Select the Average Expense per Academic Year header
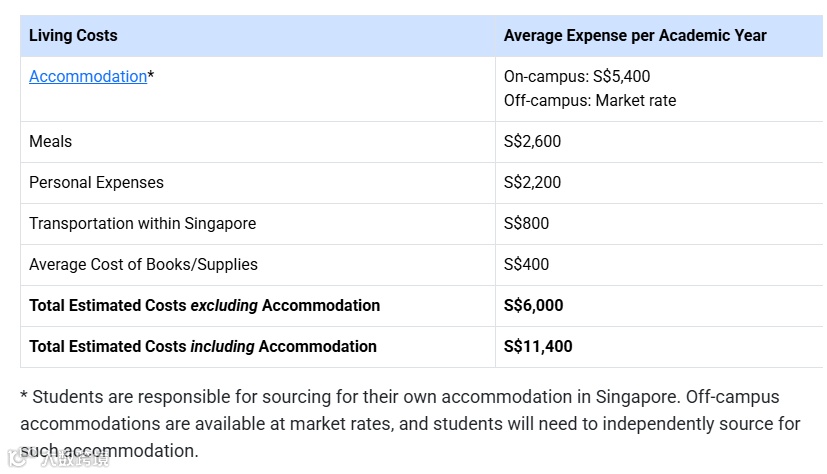827x474 pixels. (x=634, y=35)
